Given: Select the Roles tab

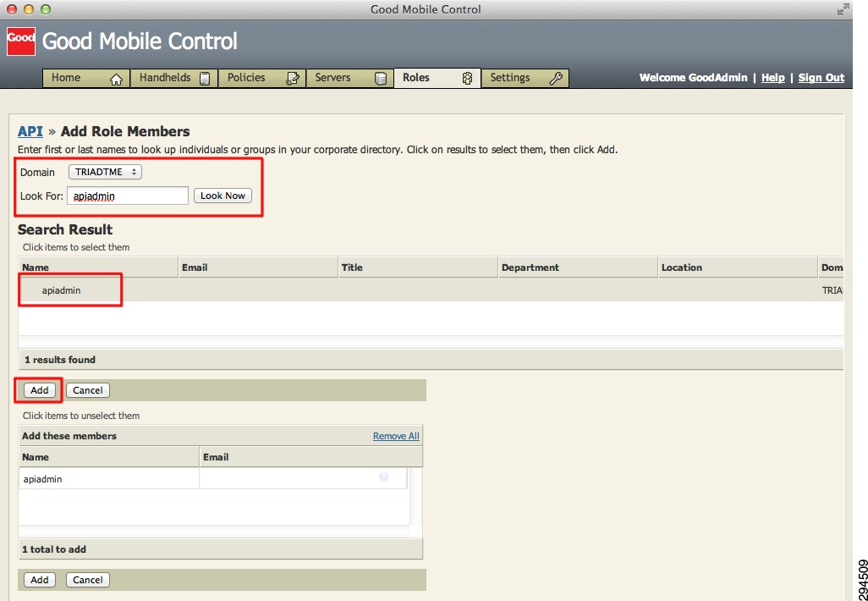Looking at the screenshot, I should [x=437, y=78].
